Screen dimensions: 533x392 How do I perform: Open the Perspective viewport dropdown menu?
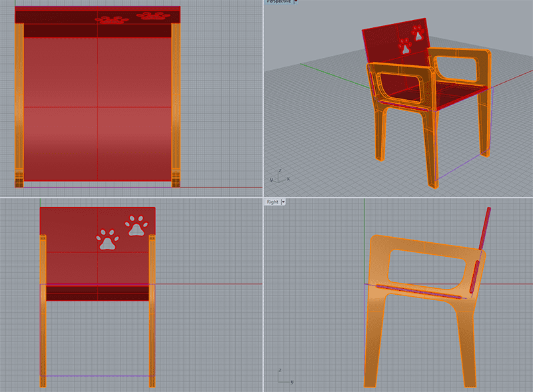(296, 3)
